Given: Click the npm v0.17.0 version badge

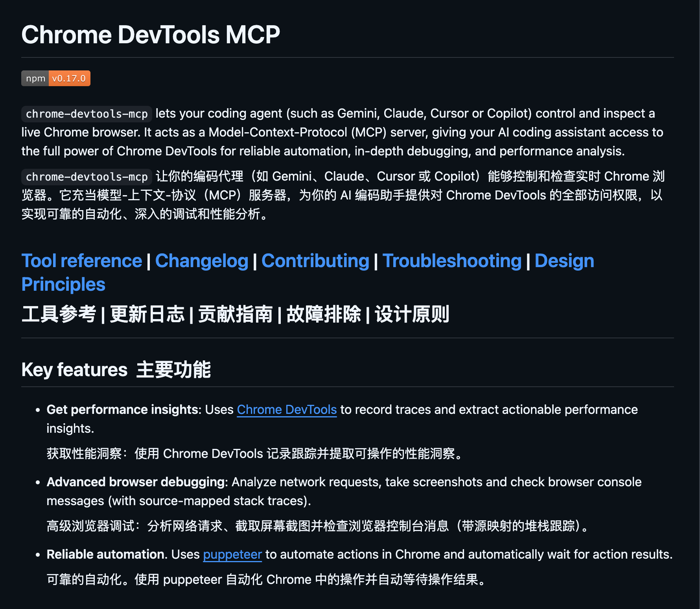Looking at the screenshot, I should 56,78.
